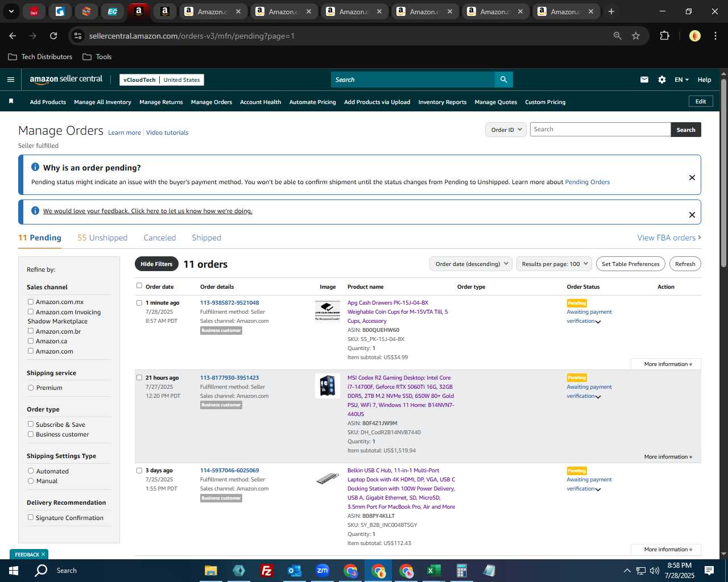Select the Premium shipping service radio
Screen dimensions: 728x582
(31, 388)
